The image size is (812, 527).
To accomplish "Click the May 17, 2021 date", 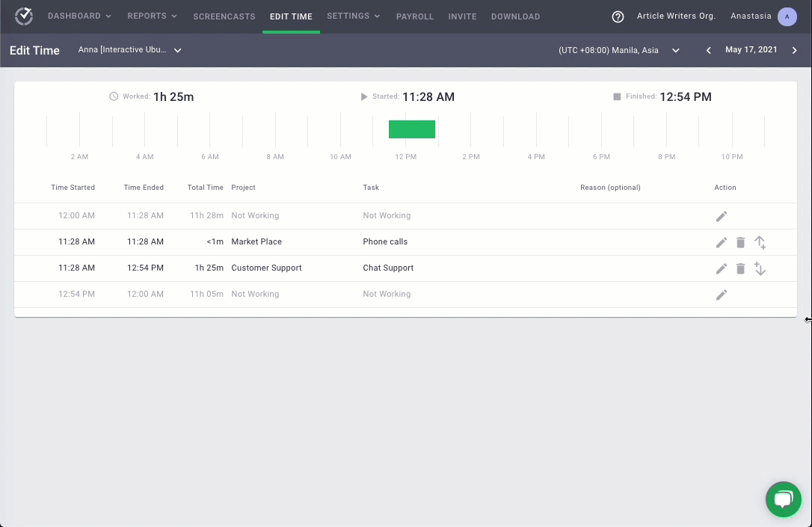I will click(x=751, y=49).
